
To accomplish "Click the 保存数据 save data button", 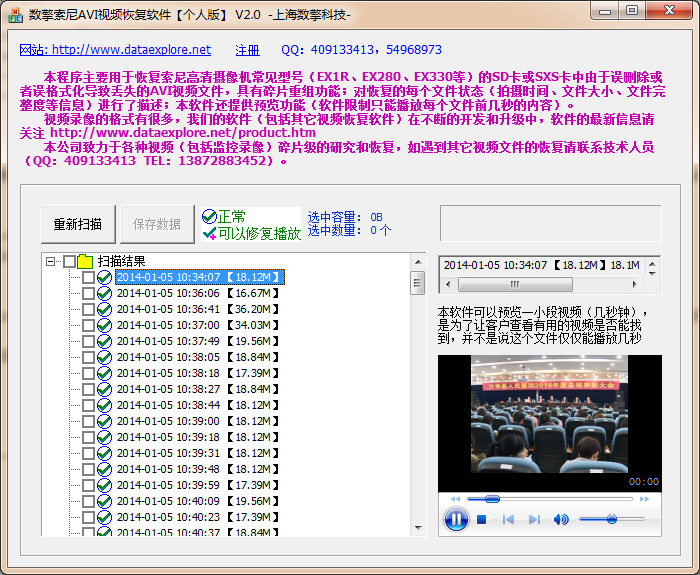I will click(157, 224).
